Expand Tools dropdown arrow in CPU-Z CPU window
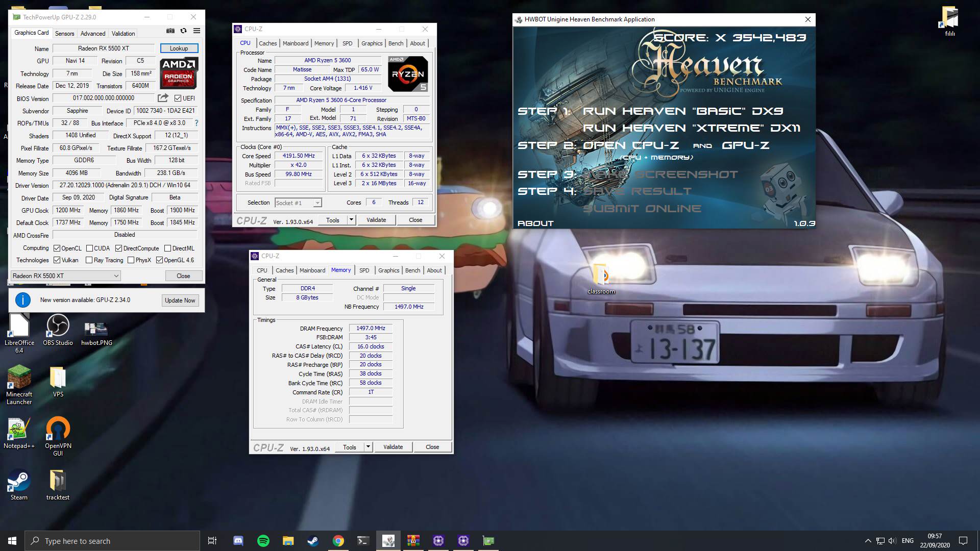This screenshot has height=551, width=980. click(351, 220)
